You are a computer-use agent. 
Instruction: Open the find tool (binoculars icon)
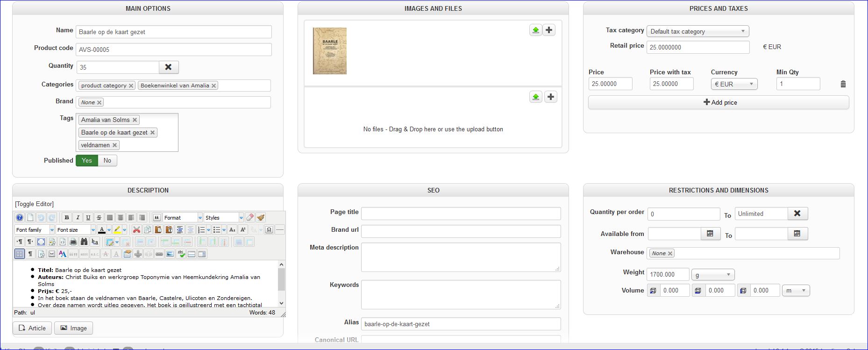click(84, 242)
